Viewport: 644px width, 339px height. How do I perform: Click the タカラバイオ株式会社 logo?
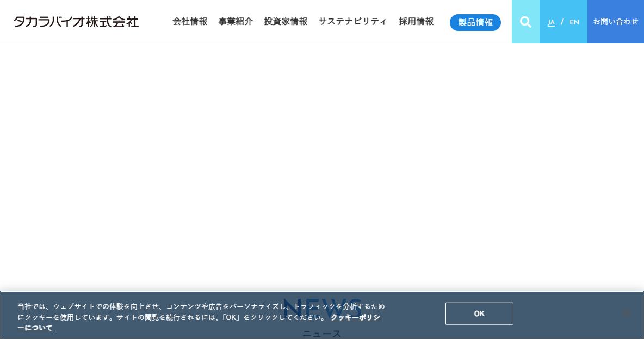[76, 22]
